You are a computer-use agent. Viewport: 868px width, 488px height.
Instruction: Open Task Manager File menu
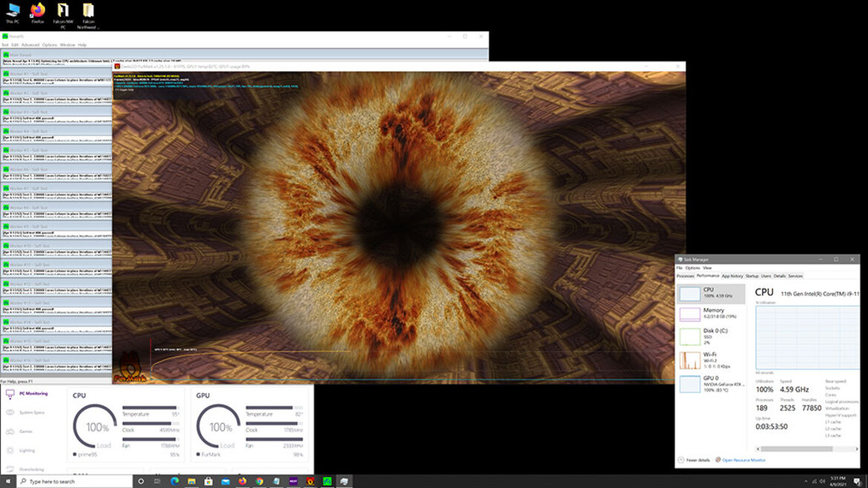click(680, 268)
